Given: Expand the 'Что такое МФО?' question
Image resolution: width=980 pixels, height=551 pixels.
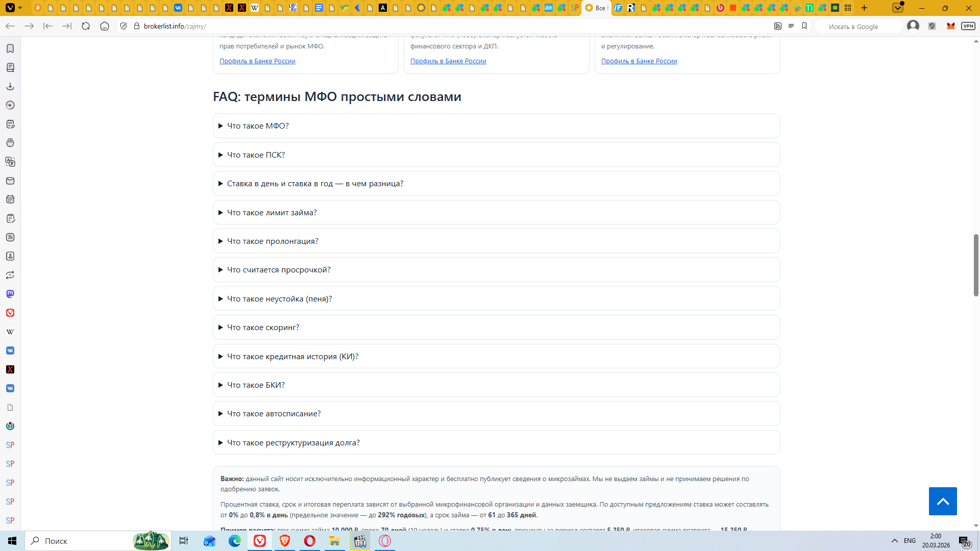Looking at the screenshot, I should tap(258, 126).
